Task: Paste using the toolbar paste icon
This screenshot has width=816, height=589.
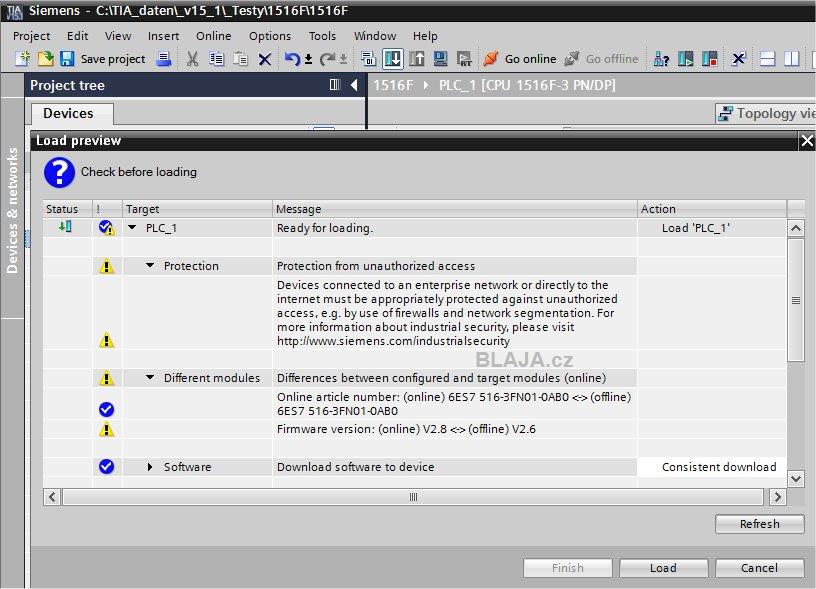Action: click(240, 59)
